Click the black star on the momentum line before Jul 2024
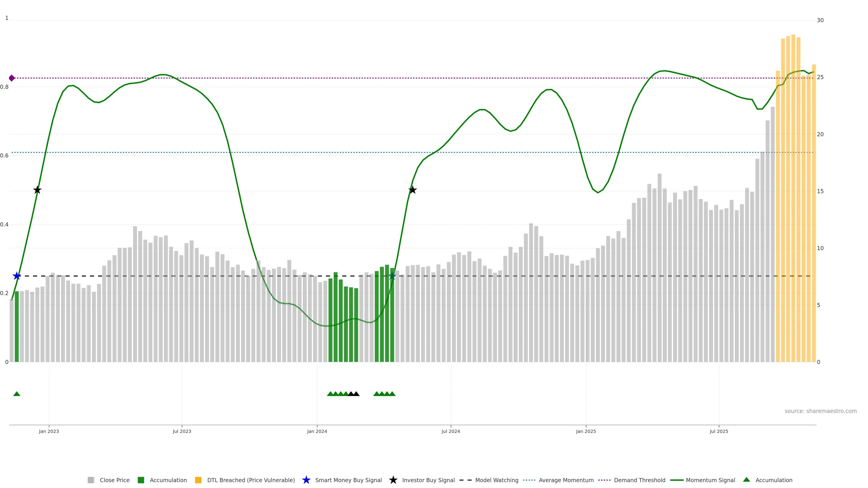Image resolution: width=868 pixels, height=488 pixels. (x=413, y=190)
